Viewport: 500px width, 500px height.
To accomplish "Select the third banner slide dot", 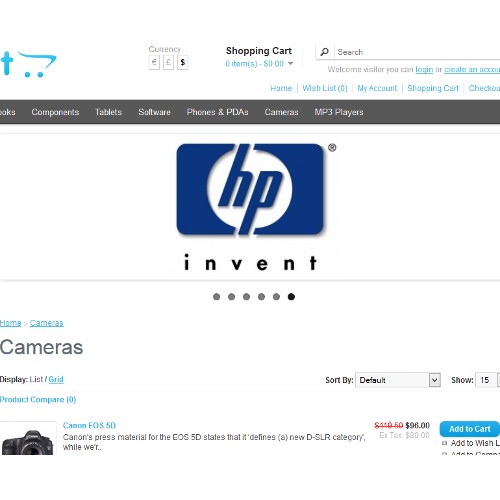I will tap(246, 297).
